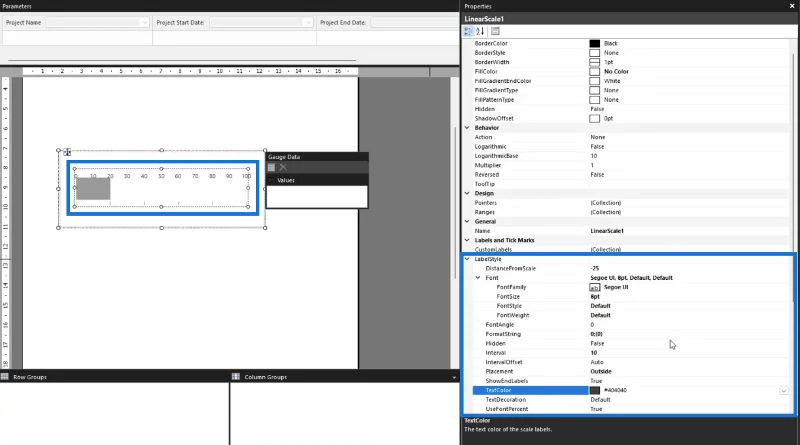Collapse the LabelStyle property group
This screenshot has height=445, width=800.
click(467, 259)
